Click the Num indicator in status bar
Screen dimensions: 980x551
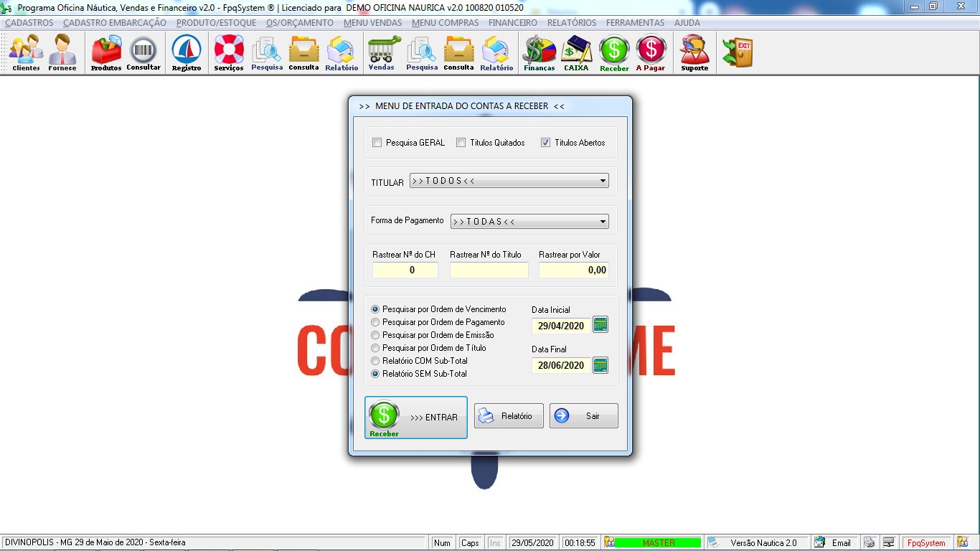pyautogui.click(x=443, y=543)
